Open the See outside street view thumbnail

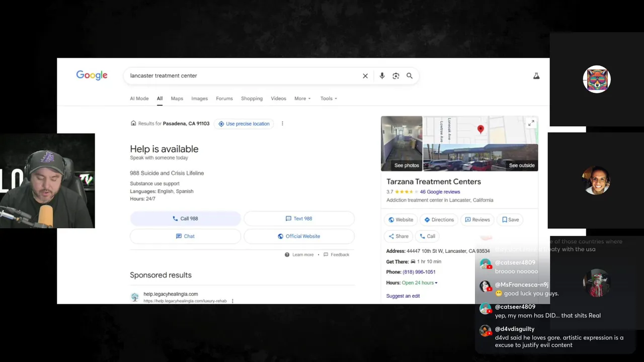[x=480, y=158]
